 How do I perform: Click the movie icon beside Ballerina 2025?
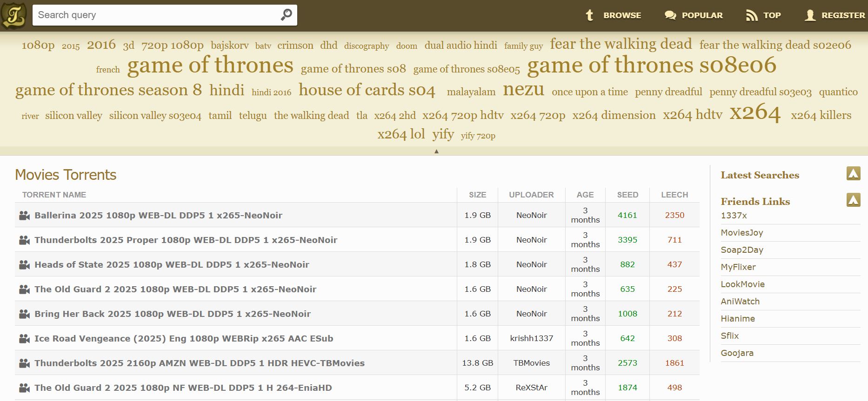click(24, 216)
